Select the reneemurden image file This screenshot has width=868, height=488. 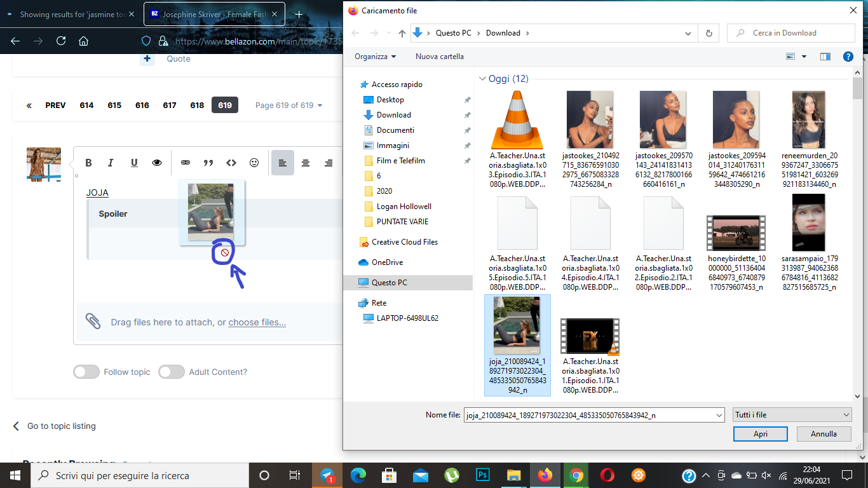(808, 140)
